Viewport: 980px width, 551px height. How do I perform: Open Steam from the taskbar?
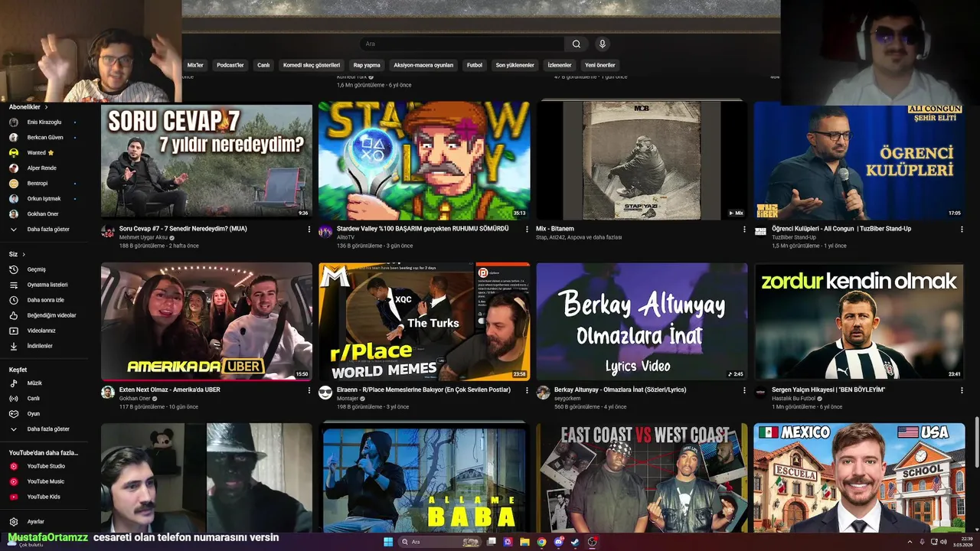click(575, 542)
